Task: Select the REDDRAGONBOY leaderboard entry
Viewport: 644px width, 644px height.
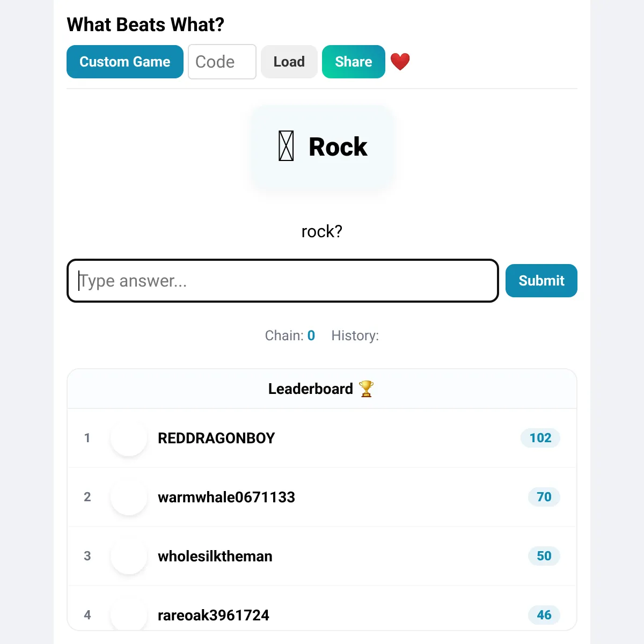Action: pyautogui.click(x=322, y=438)
